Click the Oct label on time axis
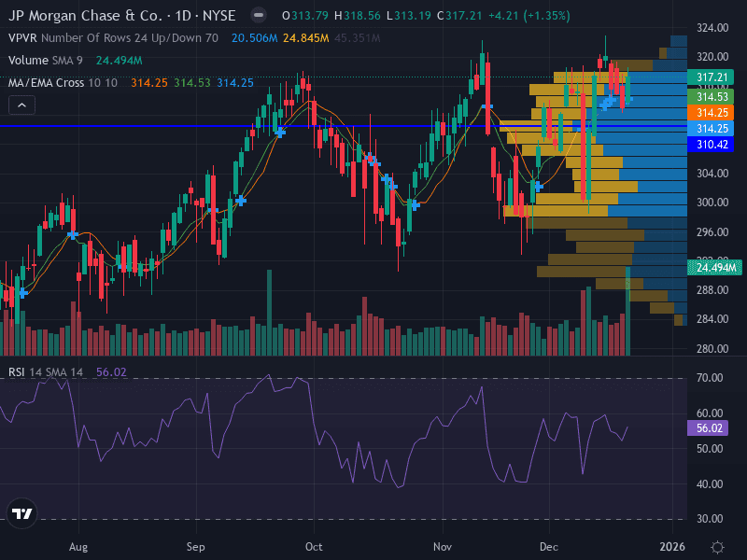Viewport: 747px width, 560px height. pos(314,547)
